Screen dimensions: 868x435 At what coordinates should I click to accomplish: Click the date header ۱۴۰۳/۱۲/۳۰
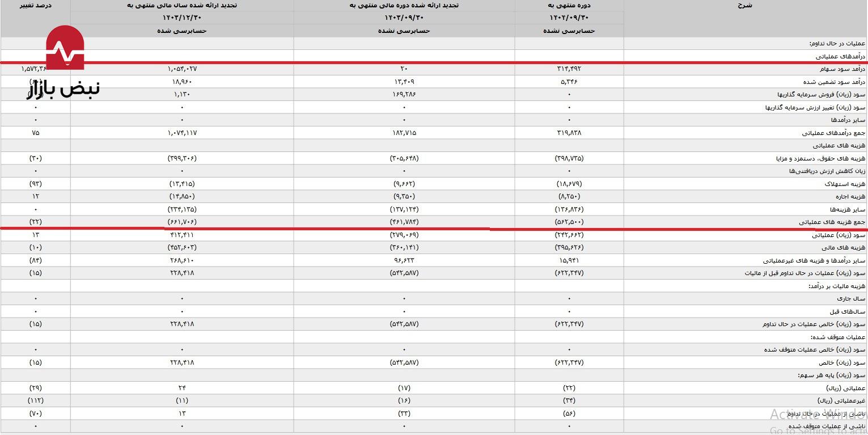coord(182,18)
